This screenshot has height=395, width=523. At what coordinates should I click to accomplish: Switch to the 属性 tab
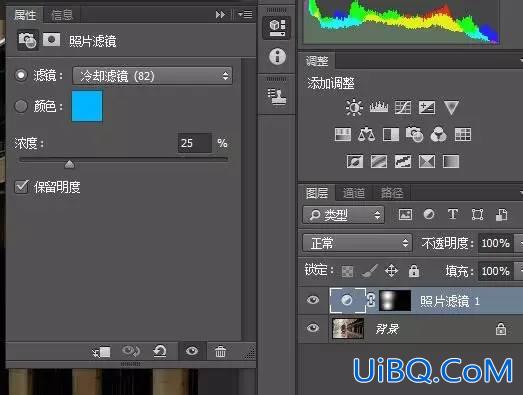[x=25, y=15]
